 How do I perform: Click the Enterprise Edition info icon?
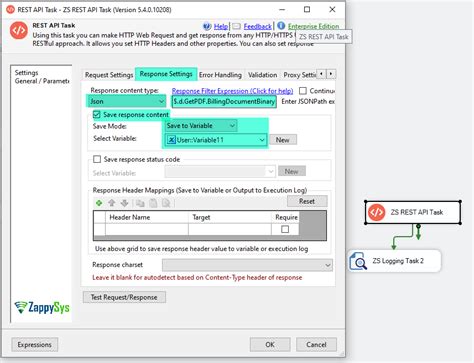281,26
